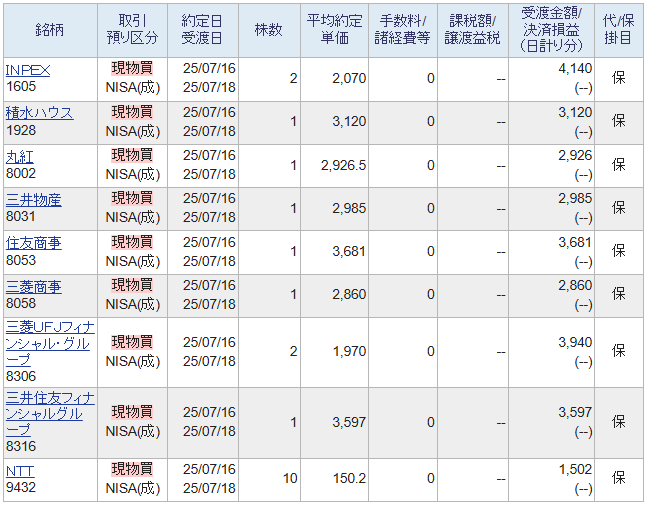Open the 積水ハウス stock link
The image size is (648, 507).
[x=39, y=113]
